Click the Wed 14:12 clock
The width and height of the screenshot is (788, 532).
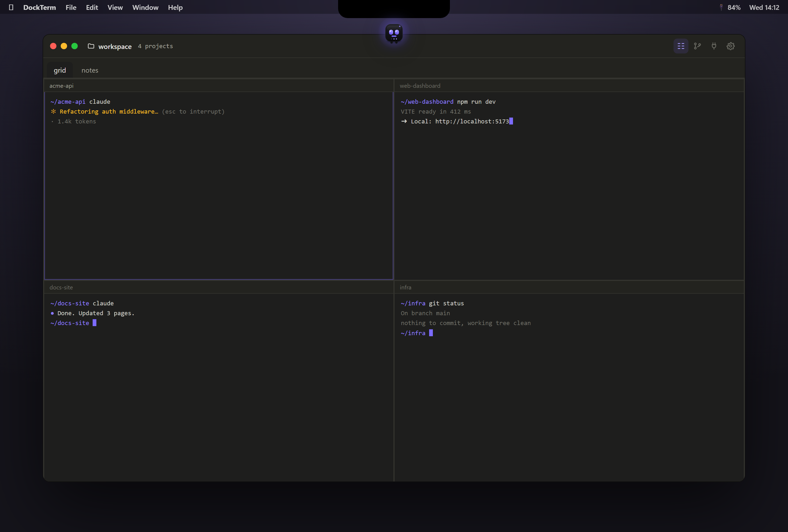pyautogui.click(x=764, y=7)
